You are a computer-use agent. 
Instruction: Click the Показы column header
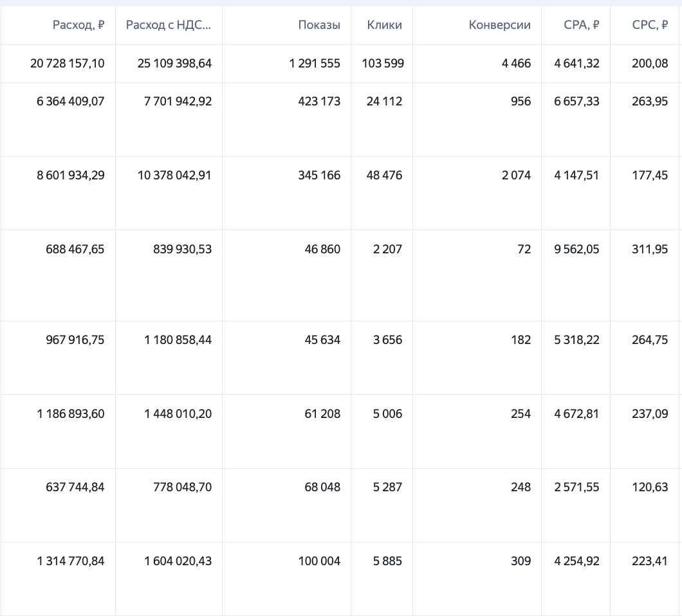pyautogui.click(x=319, y=25)
